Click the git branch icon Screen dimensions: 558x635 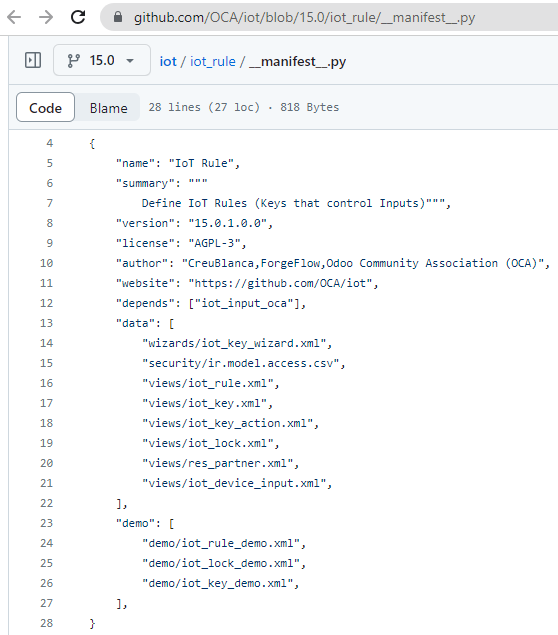tap(73, 61)
